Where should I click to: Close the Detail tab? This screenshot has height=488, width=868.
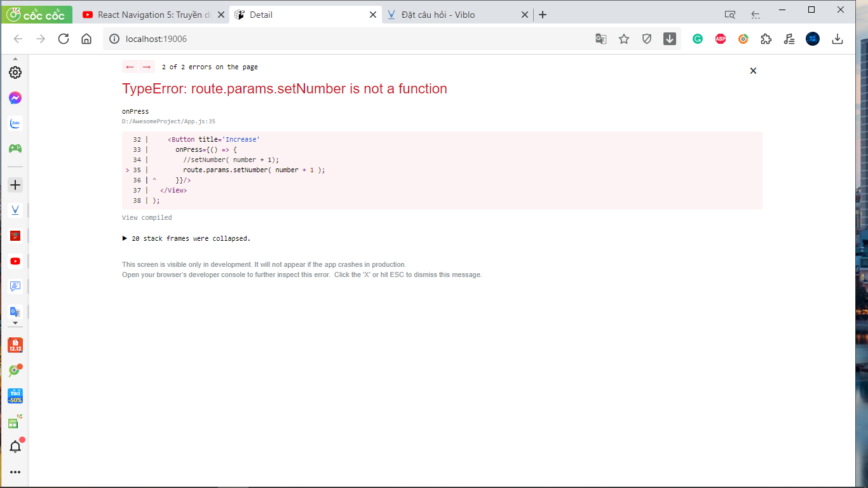pyautogui.click(x=373, y=15)
